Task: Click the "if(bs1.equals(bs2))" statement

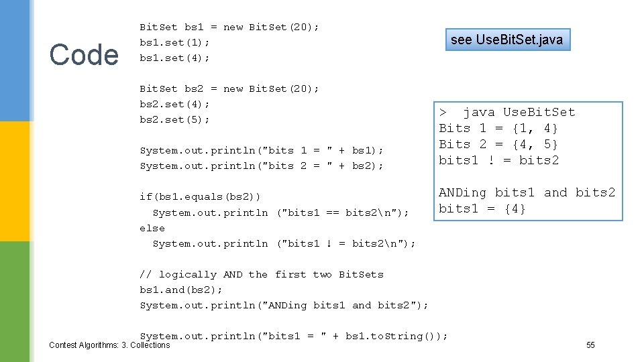Action: (x=200, y=196)
